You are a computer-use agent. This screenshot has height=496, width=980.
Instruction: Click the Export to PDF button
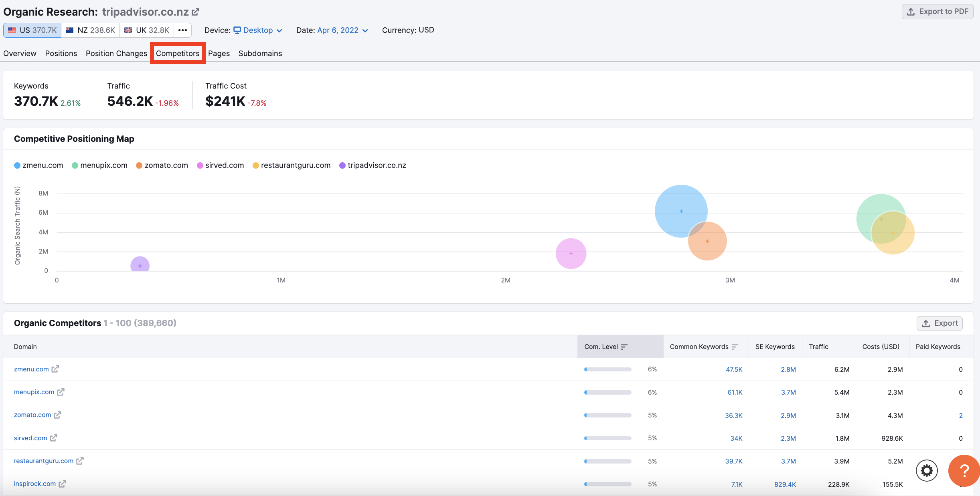(937, 12)
